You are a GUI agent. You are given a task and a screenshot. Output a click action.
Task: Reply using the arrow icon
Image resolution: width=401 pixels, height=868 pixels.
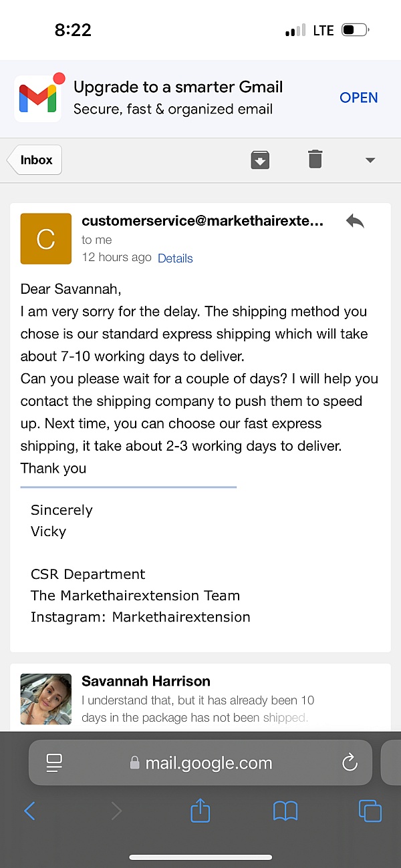pyautogui.click(x=355, y=221)
